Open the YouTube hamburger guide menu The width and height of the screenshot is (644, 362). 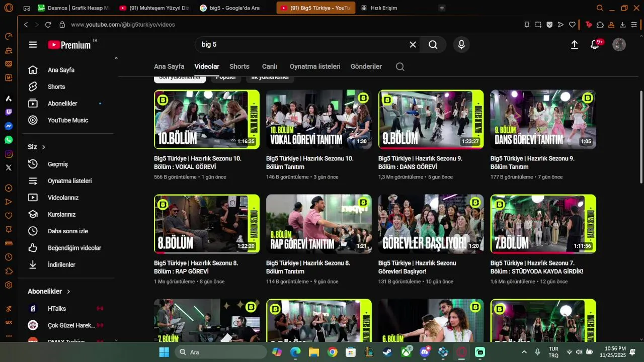[33, 45]
